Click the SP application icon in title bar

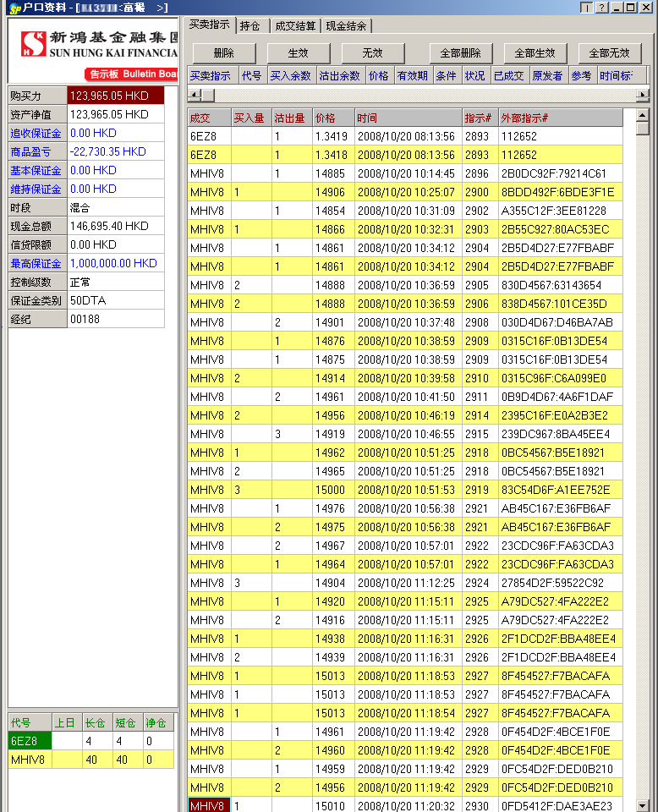[14, 8]
